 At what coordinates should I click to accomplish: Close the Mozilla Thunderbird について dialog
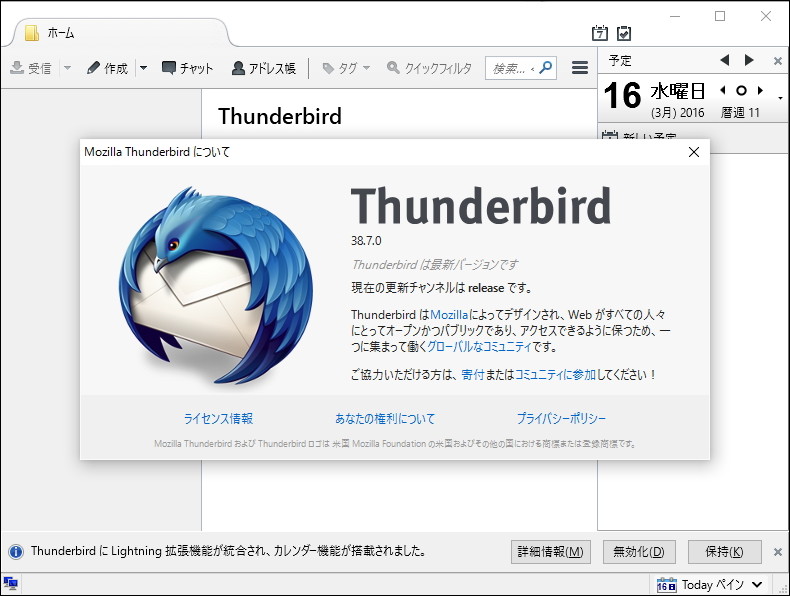point(694,152)
